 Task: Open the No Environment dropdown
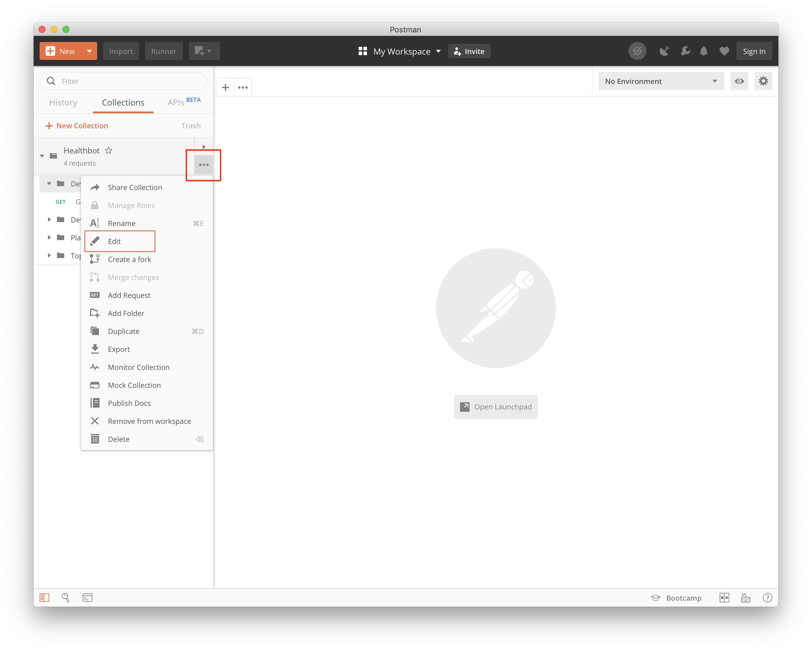coord(661,81)
